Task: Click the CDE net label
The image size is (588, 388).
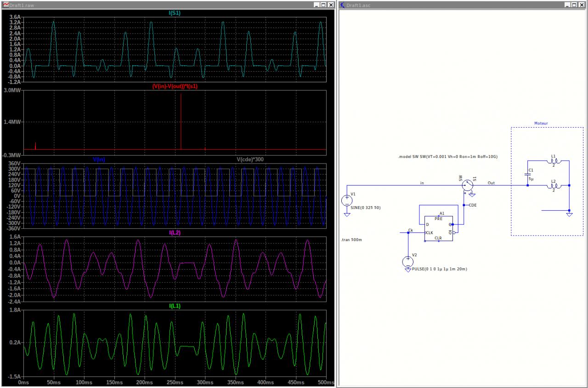Action: [x=473, y=205]
